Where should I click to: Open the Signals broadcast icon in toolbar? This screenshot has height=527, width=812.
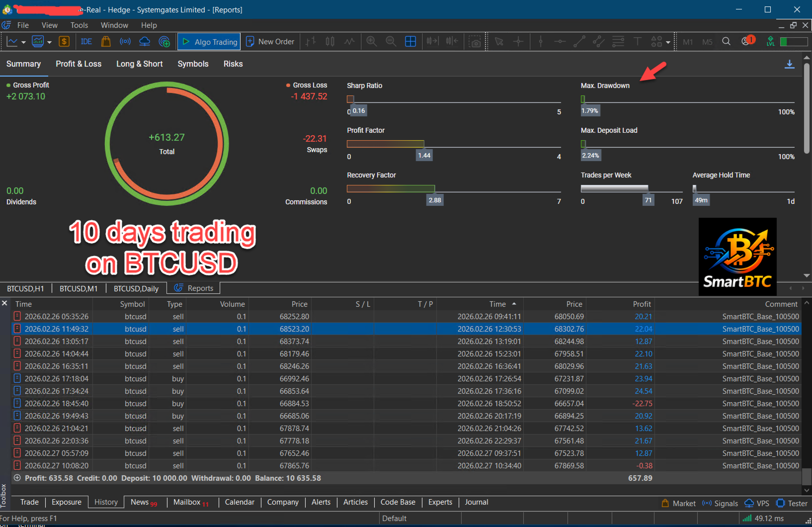pos(125,42)
